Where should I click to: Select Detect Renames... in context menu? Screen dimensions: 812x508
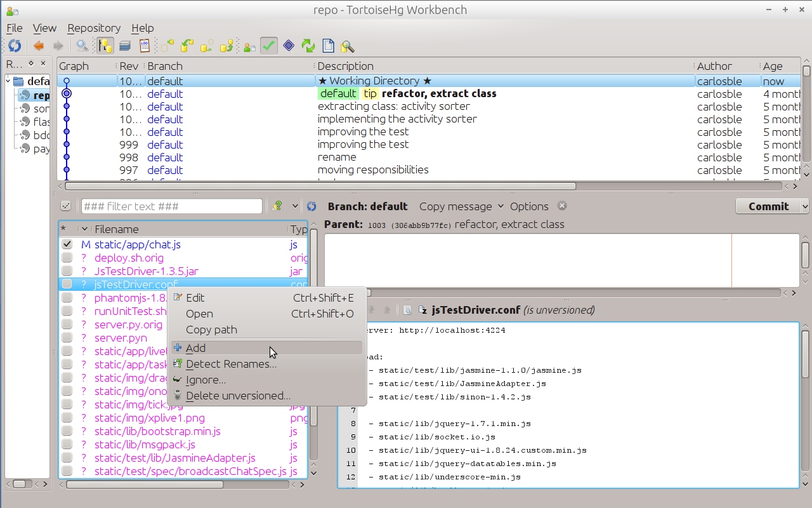(x=266, y=364)
